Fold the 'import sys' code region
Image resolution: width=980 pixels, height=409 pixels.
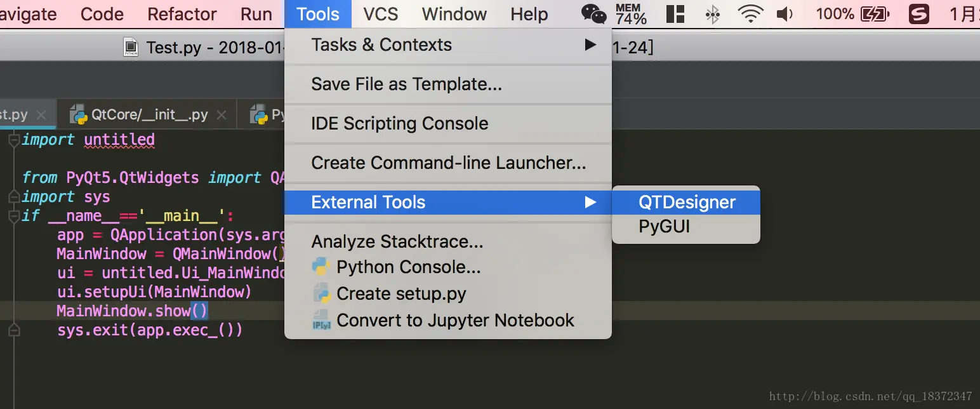(x=14, y=197)
